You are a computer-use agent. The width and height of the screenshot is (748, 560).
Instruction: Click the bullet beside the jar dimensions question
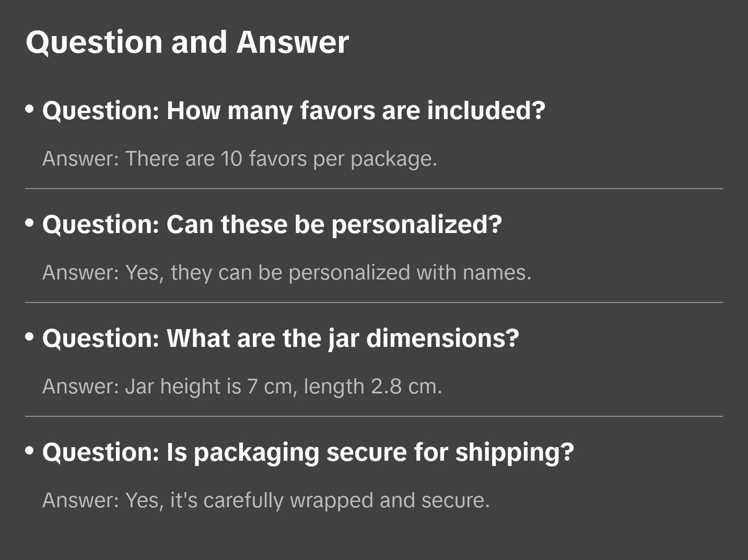click(30, 336)
